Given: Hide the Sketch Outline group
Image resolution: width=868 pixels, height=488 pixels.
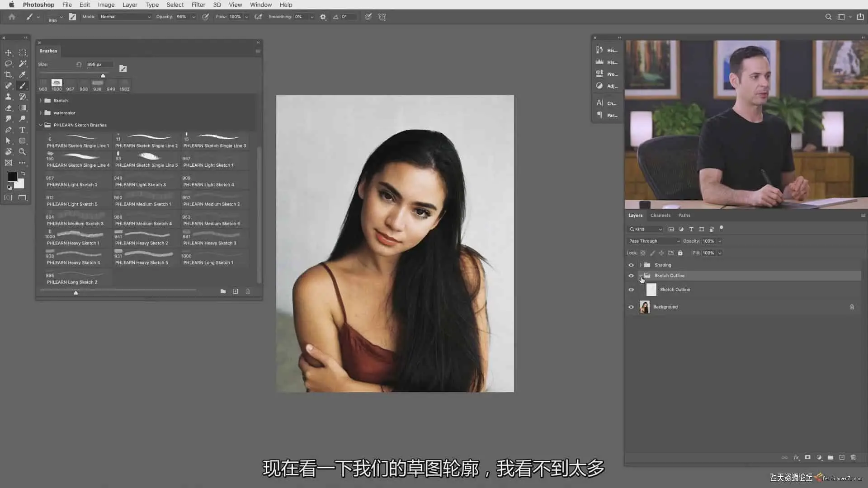Looking at the screenshot, I should point(631,276).
